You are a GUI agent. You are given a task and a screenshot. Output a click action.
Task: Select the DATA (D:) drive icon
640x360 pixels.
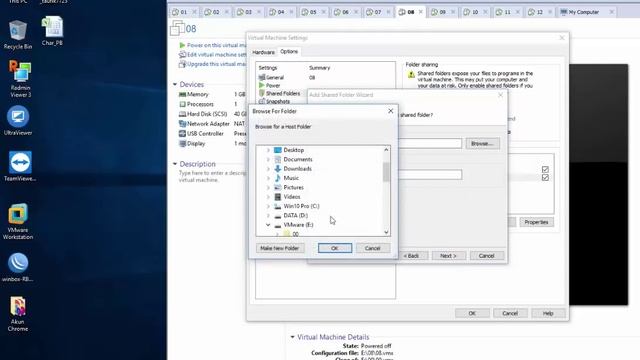[278, 216]
